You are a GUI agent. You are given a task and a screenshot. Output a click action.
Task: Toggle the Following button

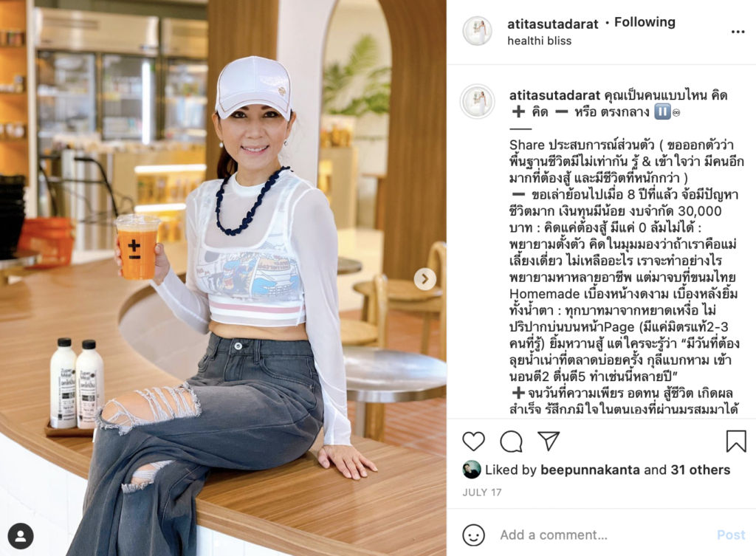[645, 22]
